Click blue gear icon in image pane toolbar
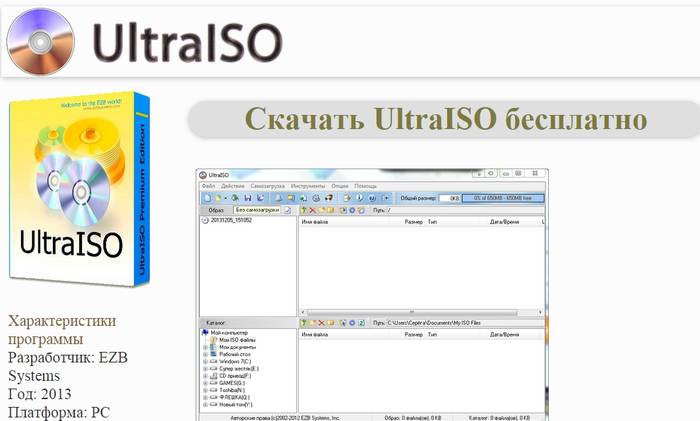Screen dimensions: 700x421 click(352, 210)
